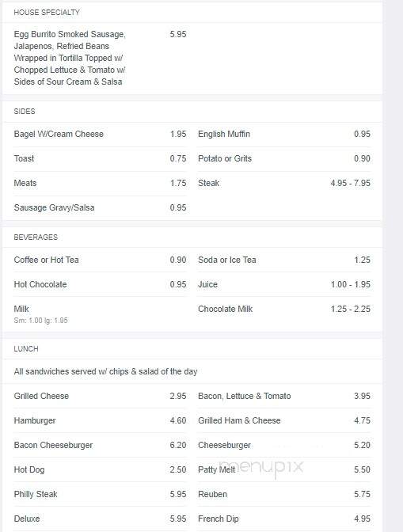
Task: Click the menupix watermark logo
Action: click(x=261, y=468)
